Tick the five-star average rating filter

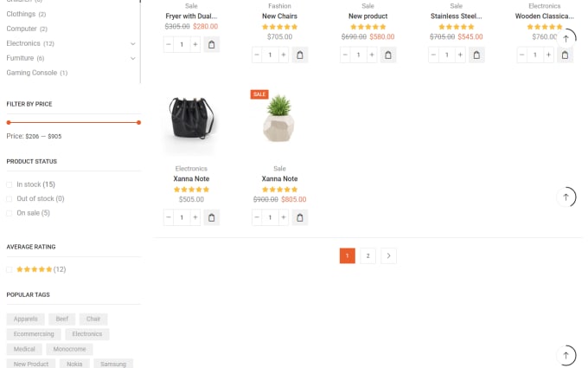tap(10, 269)
